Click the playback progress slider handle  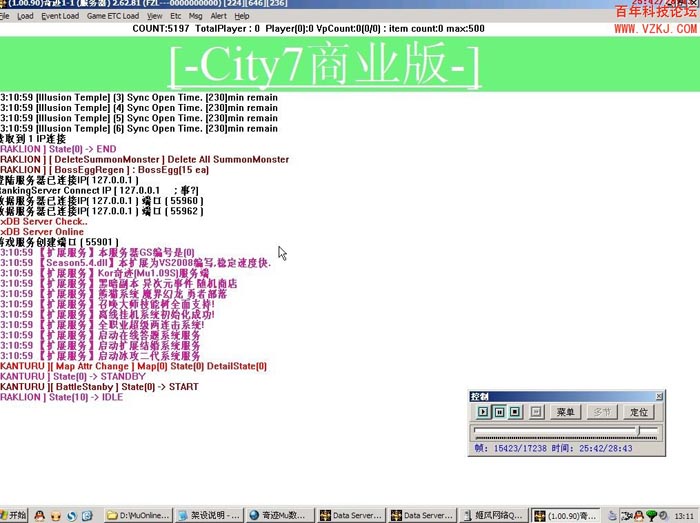pos(637,431)
